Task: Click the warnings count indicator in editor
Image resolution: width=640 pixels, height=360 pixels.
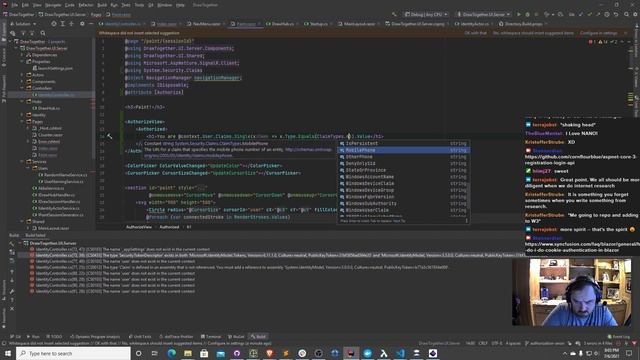Action: pyautogui.click(x=604, y=42)
